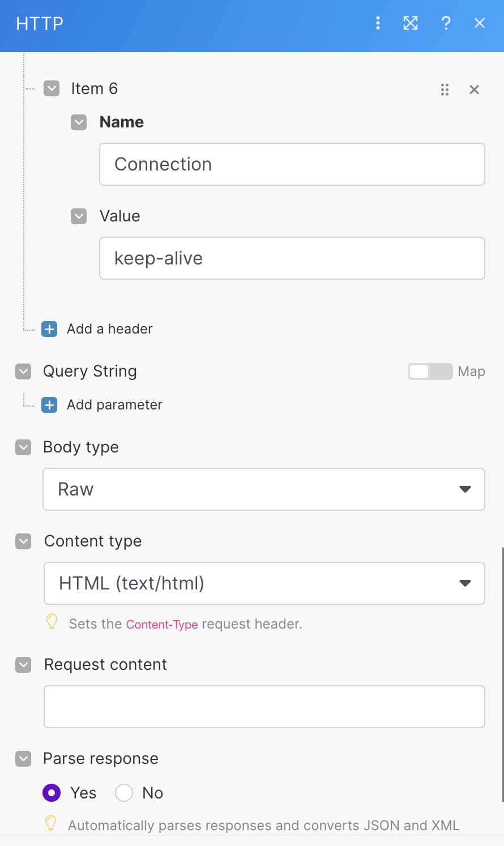
Task: Select No for Parse response
Action: click(x=124, y=793)
